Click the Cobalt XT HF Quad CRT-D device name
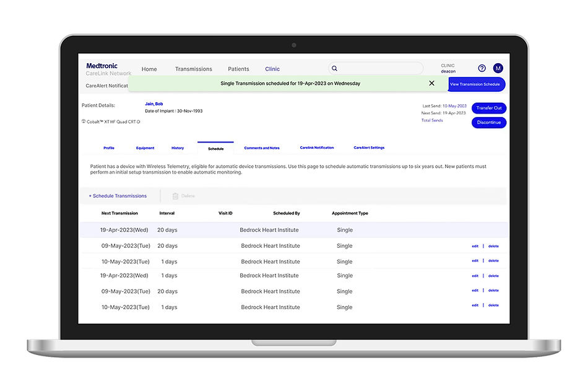 coord(113,121)
